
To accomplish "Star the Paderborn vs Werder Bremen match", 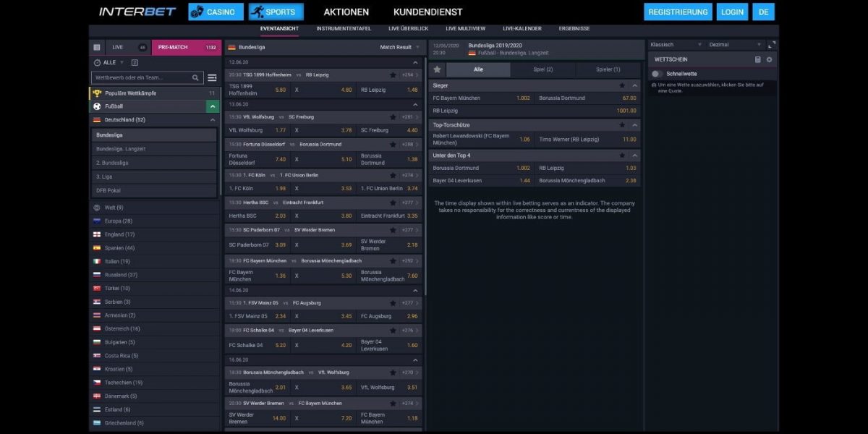I will (x=393, y=230).
